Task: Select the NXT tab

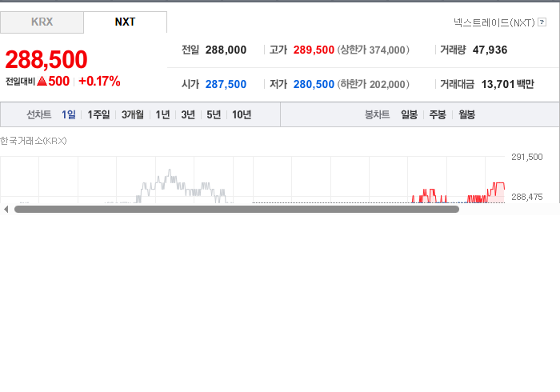Action: (x=125, y=22)
